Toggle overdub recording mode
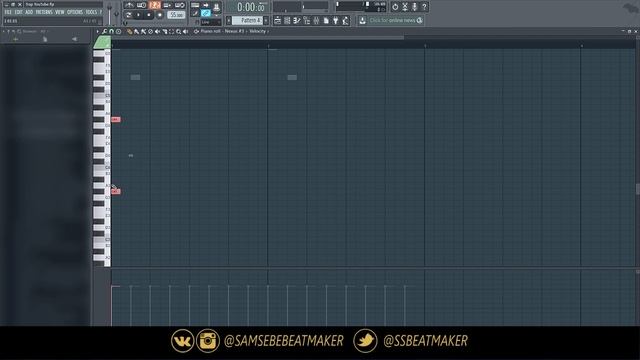This screenshot has height=360, width=640. point(167,5)
